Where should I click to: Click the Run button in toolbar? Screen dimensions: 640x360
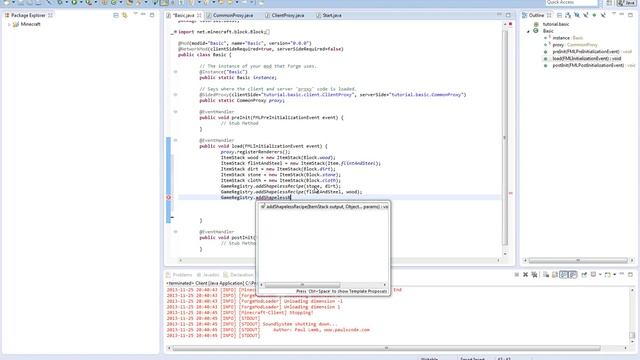click(x=74, y=2)
